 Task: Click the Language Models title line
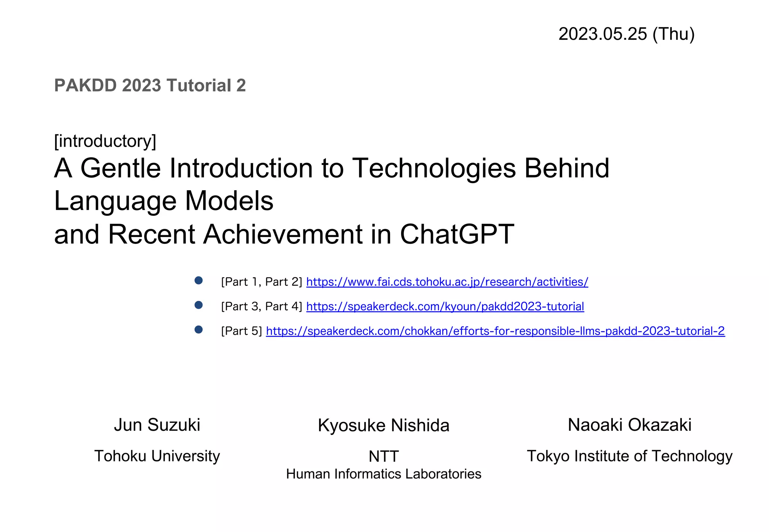164,201
